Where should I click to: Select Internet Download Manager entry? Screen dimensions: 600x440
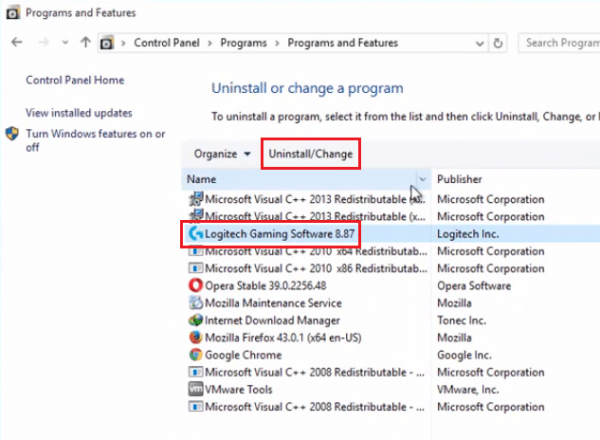pyautogui.click(x=272, y=320)
